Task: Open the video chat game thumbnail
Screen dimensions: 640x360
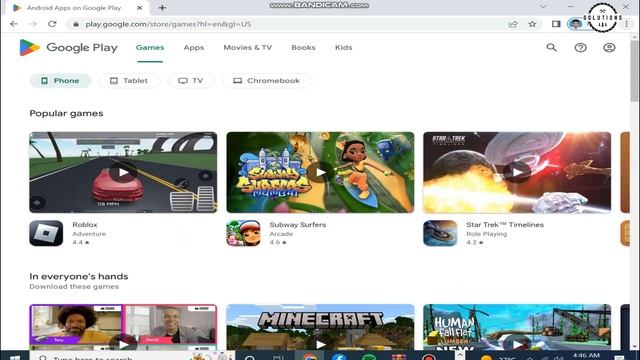Action: pyautogui.click(x=123, y=327)
